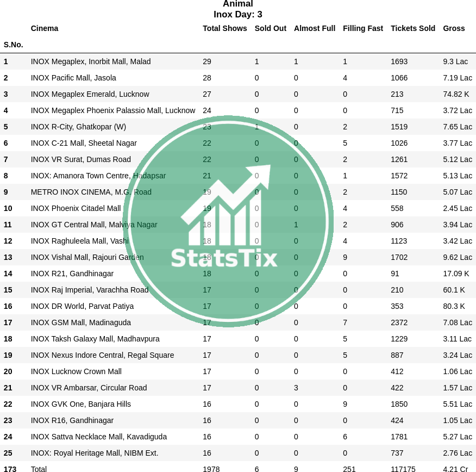The width and height of the screenshot is (476, 472).
Task: Click the Total row label
Action: coord(39,469)
